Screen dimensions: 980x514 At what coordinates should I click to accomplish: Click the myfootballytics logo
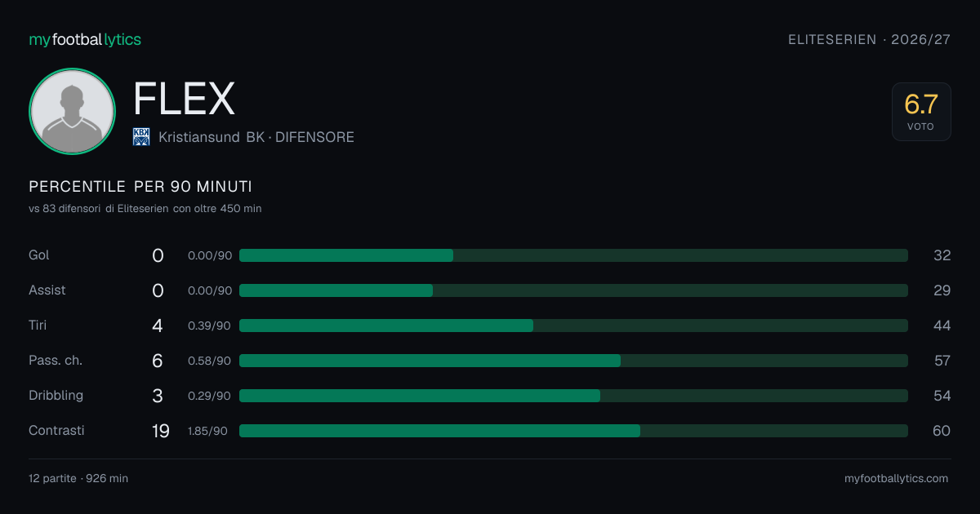[85, 39]
